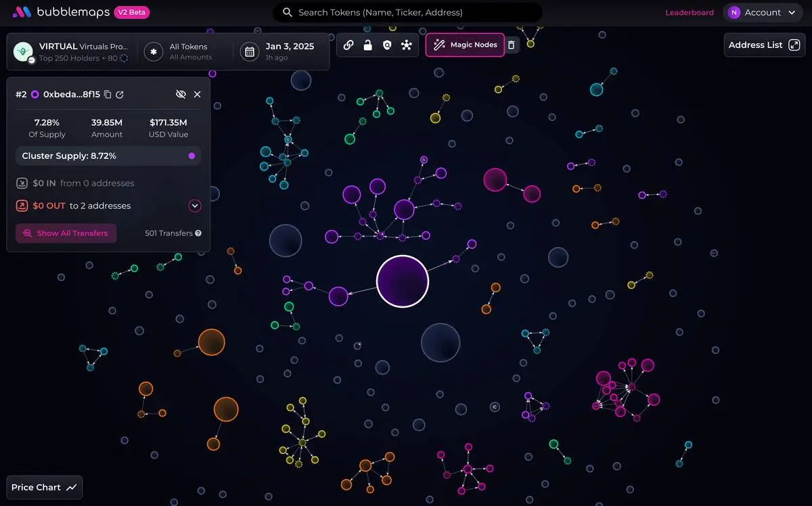Open the Leaderboard page
The height and width of the screenshot is (506, 812).
(689, 12)
